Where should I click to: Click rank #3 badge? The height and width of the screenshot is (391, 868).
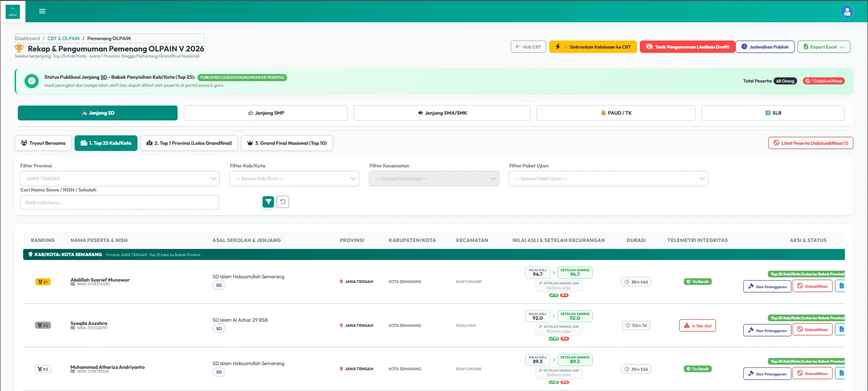point(43,369)
